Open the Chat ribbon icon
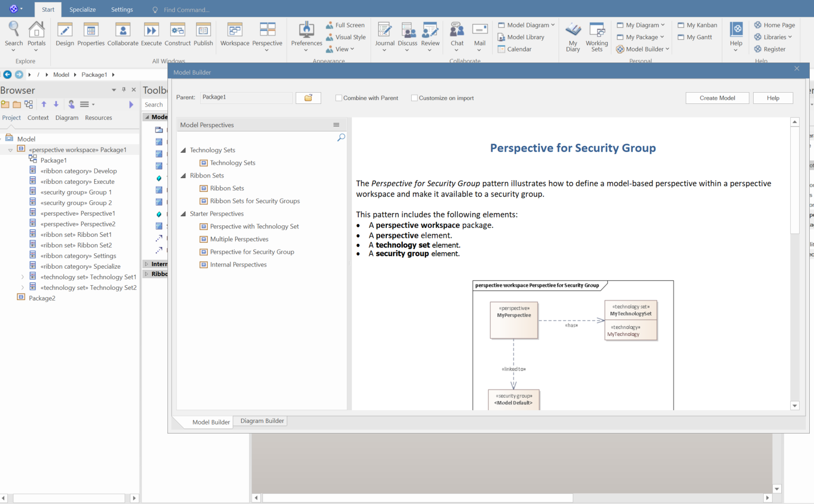The image size is (814, 504). click(x=457, y=36)
